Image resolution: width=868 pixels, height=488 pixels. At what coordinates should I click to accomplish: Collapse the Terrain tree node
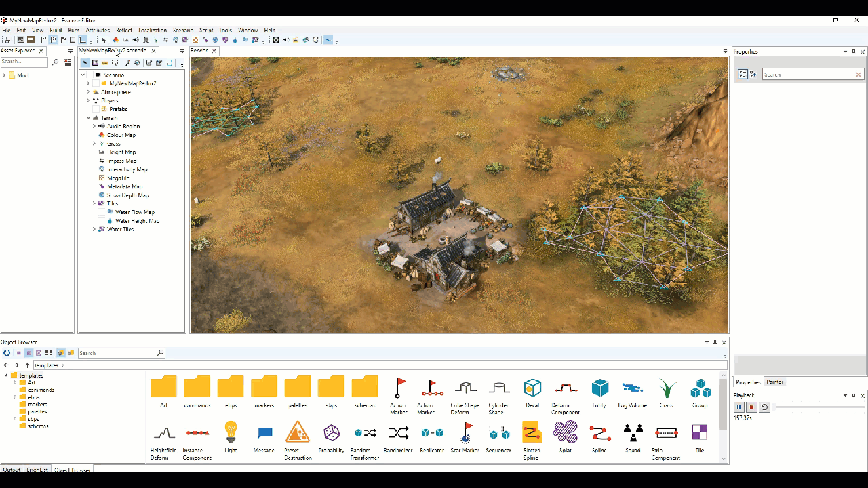pos(88,118)
